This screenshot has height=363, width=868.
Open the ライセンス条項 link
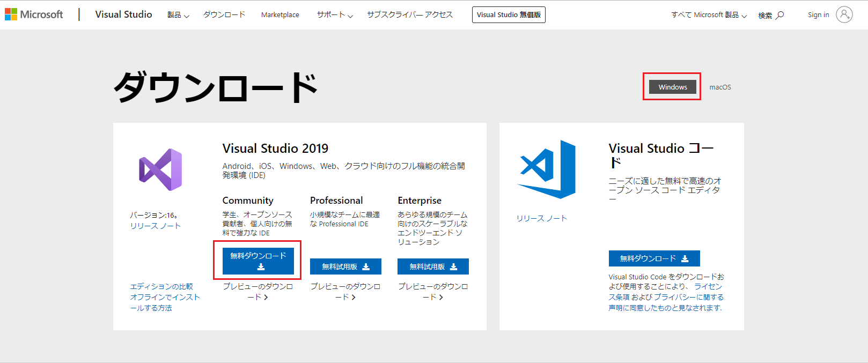pos(666,292)
